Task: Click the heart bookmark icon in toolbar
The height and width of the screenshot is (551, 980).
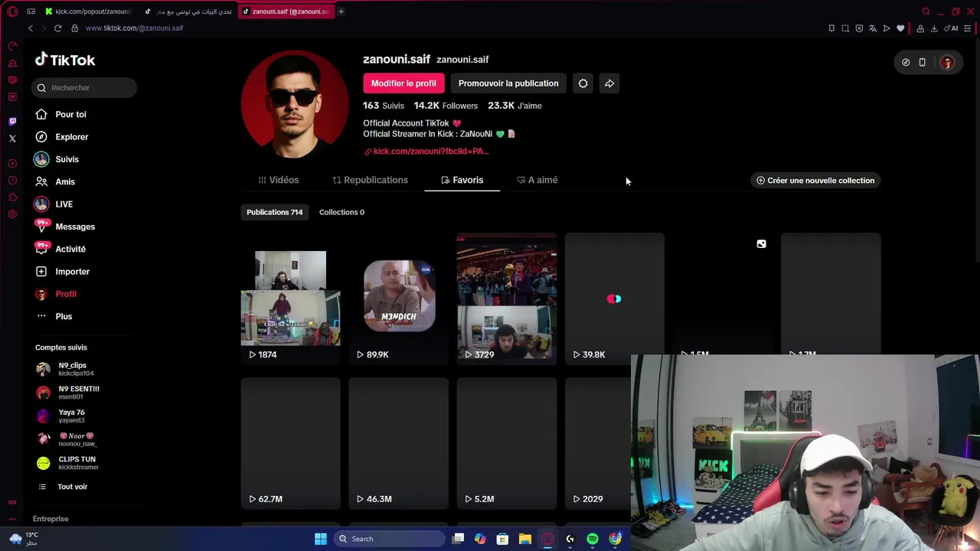Action: (900, 28)
